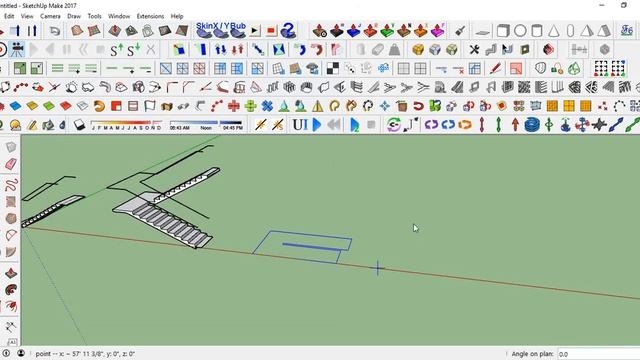
Task: Click the red plus cross icon
Action: coord(233,106)
